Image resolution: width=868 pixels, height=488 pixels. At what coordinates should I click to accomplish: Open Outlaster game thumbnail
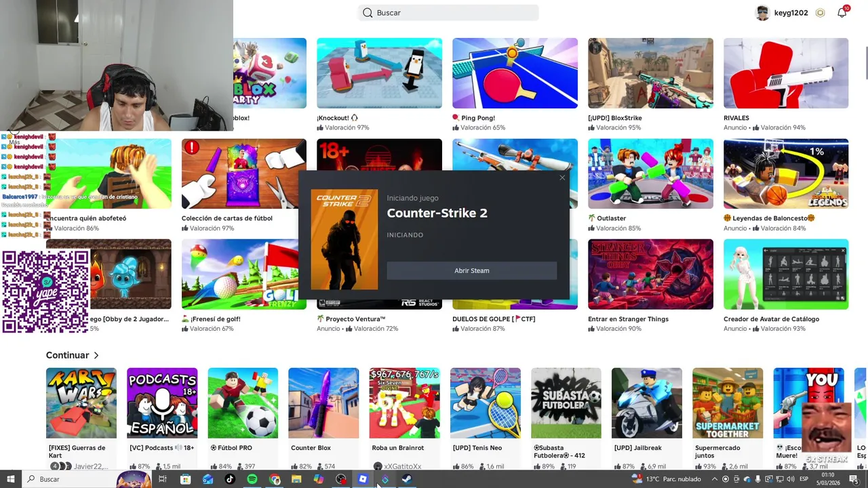(x=650, y=174)
